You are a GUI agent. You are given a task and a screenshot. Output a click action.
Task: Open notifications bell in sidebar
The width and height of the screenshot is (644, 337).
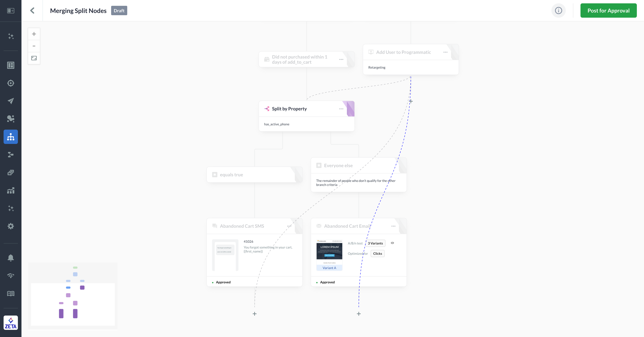[x=11, y=258]
